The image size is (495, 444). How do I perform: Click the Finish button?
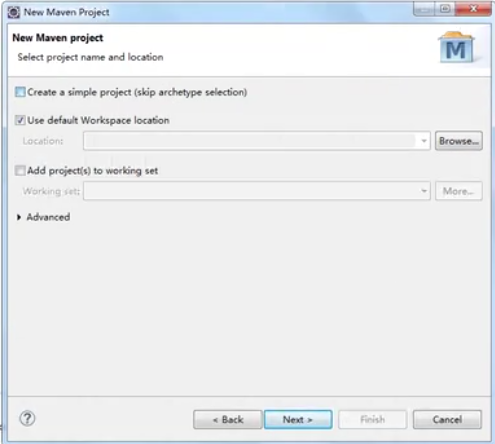pyautogui.click(x=372, y=419)
